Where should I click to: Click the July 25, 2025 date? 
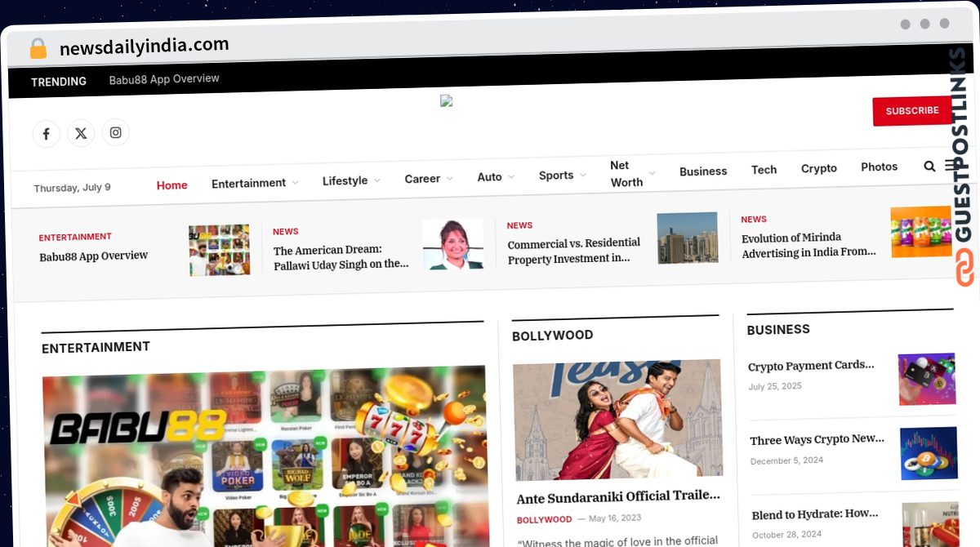[x=775, y=386]
